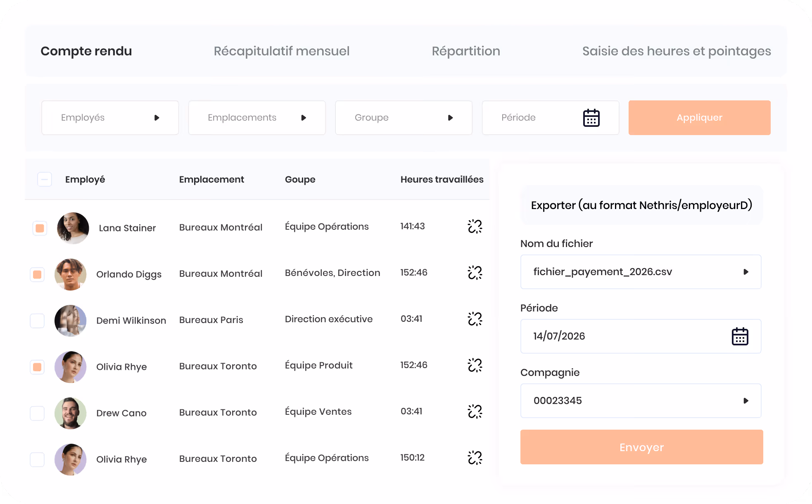Open the calendar icon beside 14/07/2026

[740, 336]
